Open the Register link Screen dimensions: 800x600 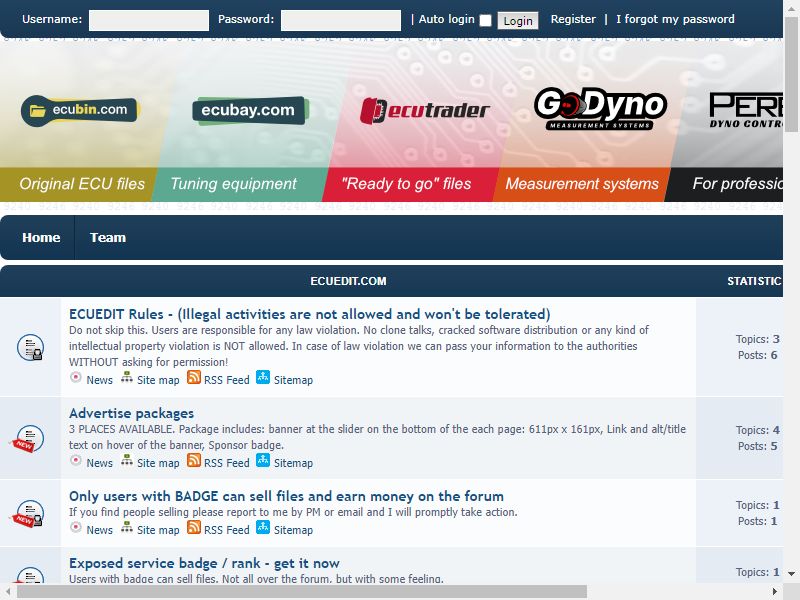tap(573, 19)
